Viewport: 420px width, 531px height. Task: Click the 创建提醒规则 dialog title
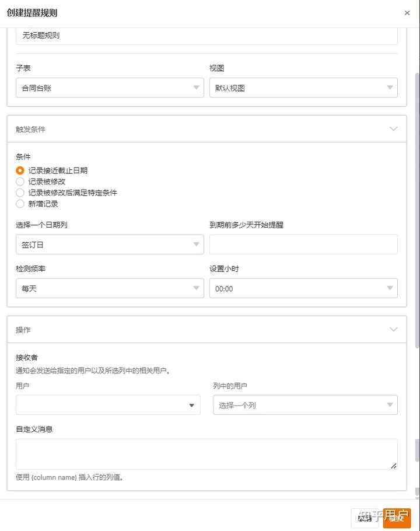32,13
